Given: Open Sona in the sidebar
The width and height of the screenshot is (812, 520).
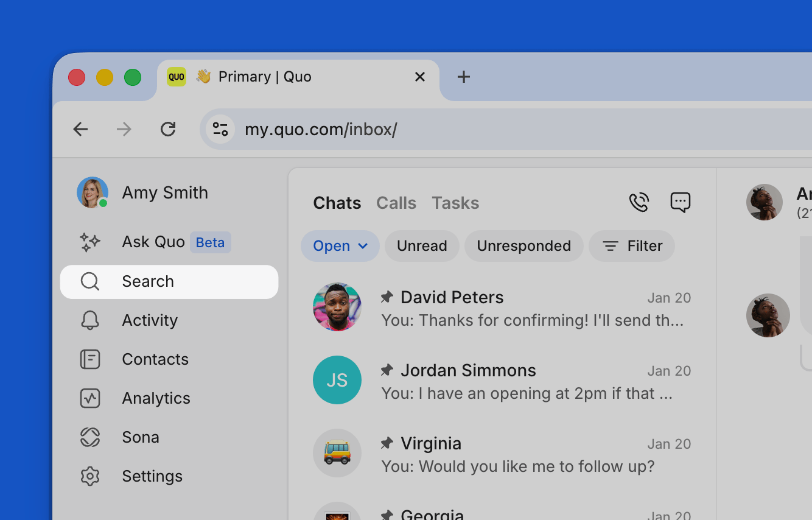Looking at the screenshot, I should pos(169,437).
